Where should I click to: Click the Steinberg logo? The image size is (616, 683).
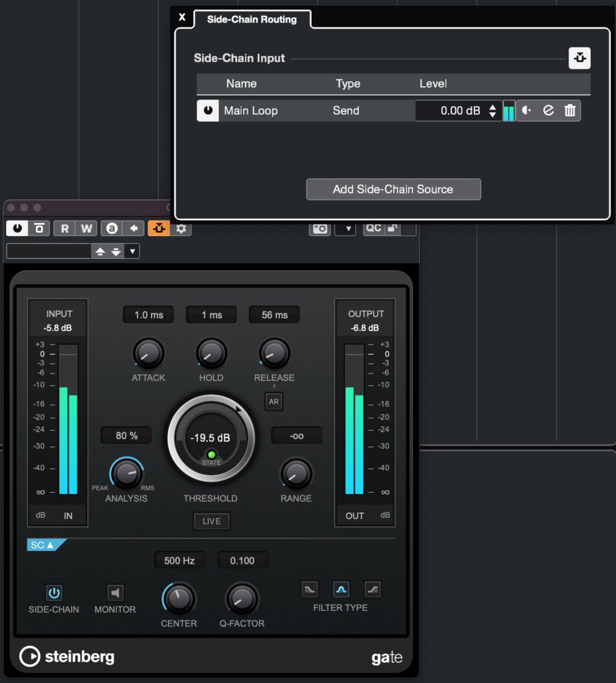(x=67, y=656)
